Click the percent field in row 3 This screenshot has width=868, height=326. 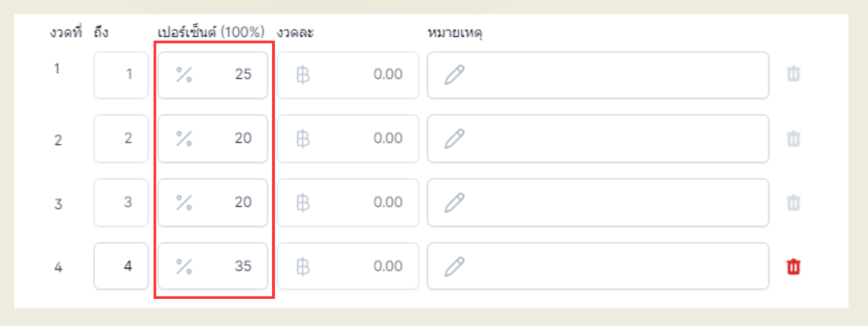point(213,203)
